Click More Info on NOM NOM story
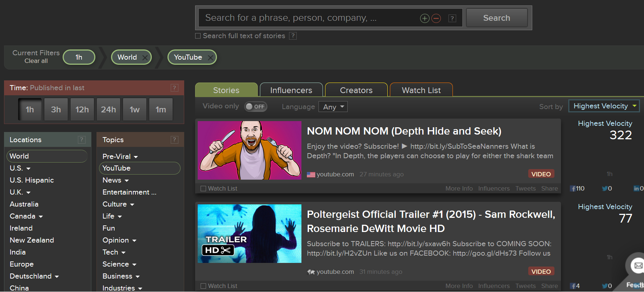Screen dimensions: 644x292 point(459,188)
